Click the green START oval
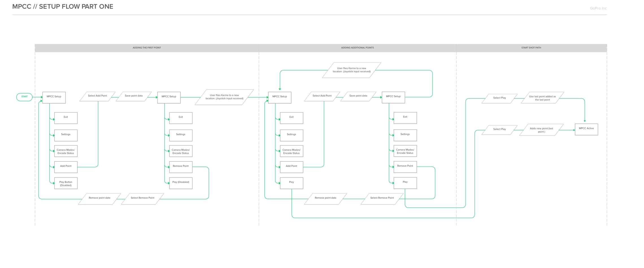This screenshot has height=268, width=644. [x=25, y=97]
